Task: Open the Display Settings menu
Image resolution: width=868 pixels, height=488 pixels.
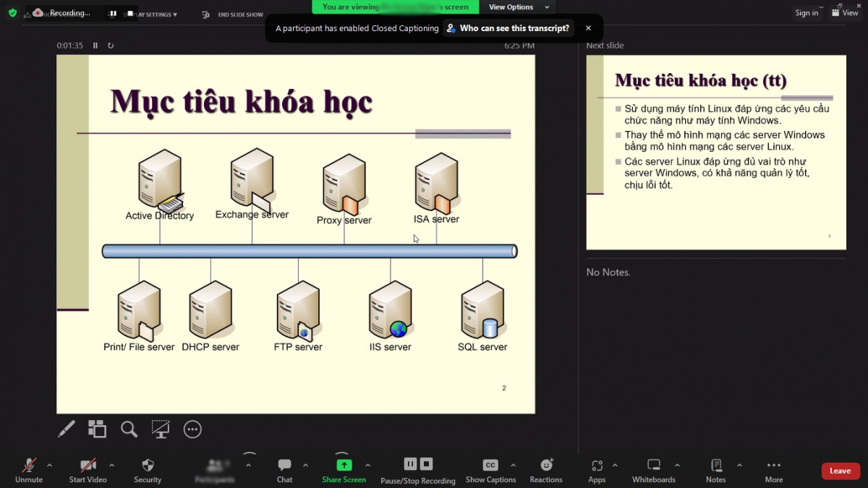Action: click(150, 14)
